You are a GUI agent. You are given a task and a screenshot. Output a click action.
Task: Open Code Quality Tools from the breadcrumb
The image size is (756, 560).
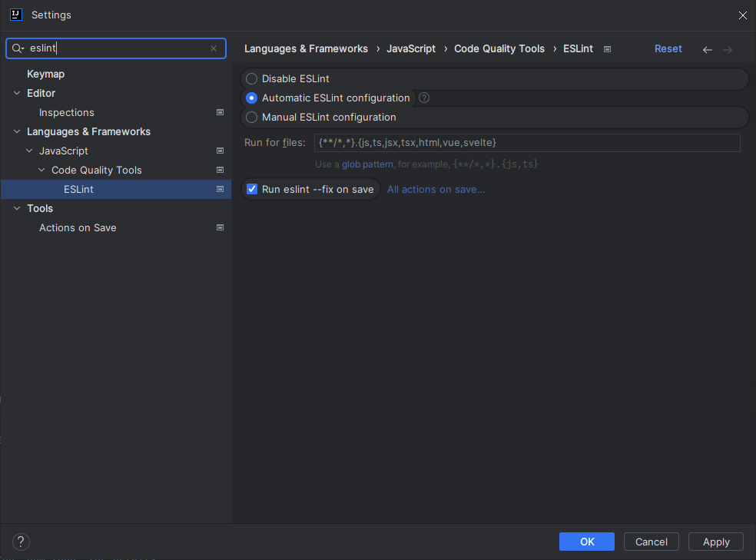pyautogui.click(x=499, y=48)
